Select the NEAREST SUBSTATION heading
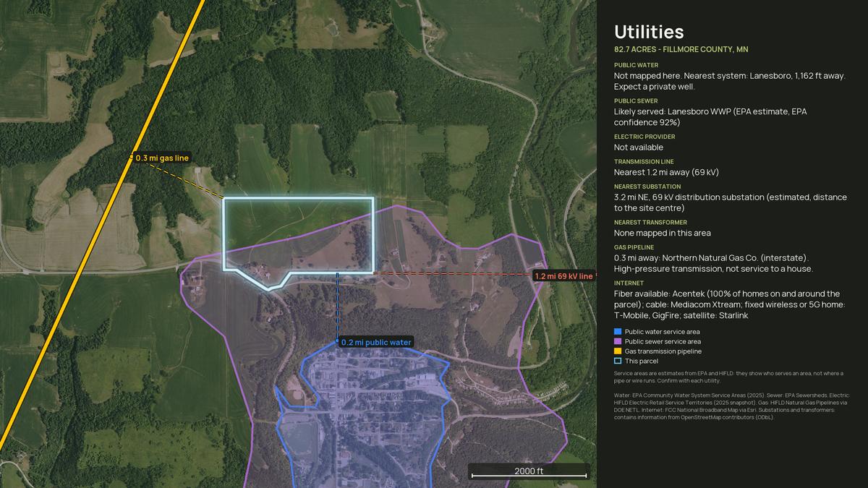This screenshot has width=868, height=488. (x=647, y=187)
